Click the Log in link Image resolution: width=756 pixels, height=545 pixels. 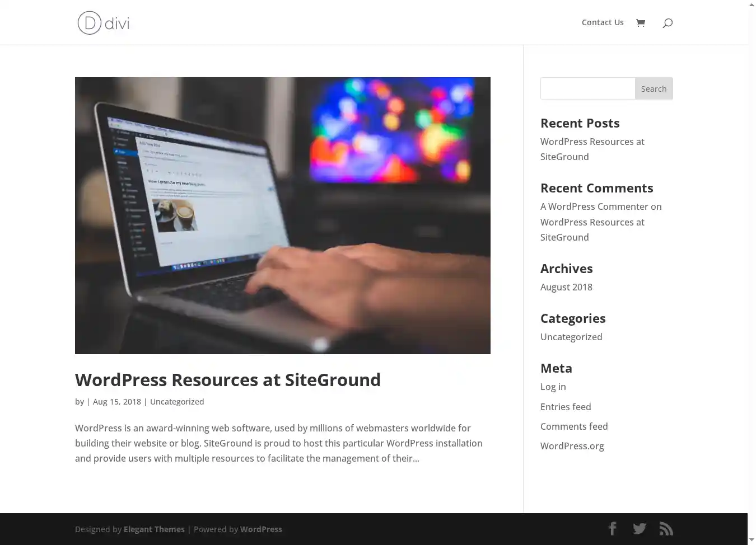coord(553,387)
